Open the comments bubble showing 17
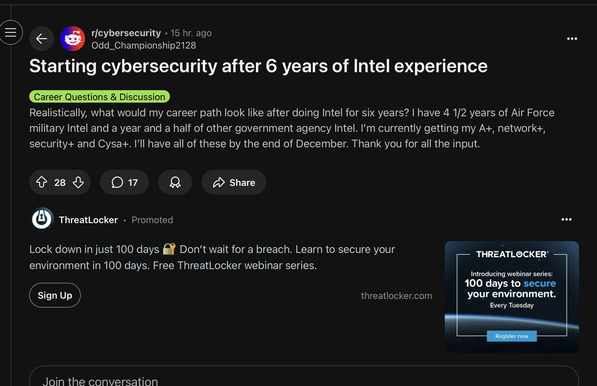This screenshot has height=386, width=597. 124,182
